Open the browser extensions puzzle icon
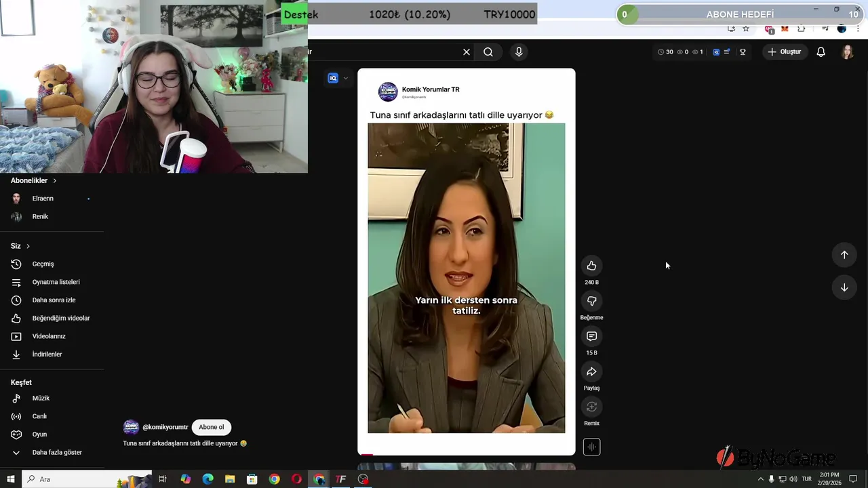This screenshot has height=488, width=868. (801, 28)
